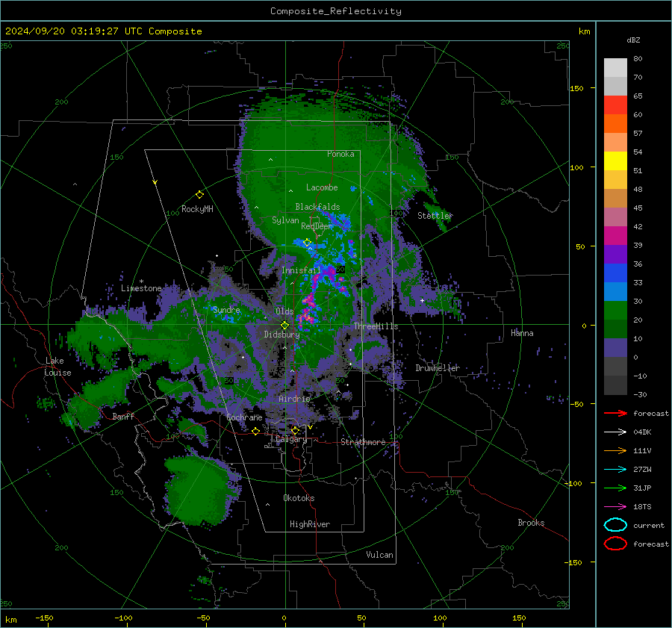Click the Okotoks city label
672x628 pixels.
[x=299, y=498]
